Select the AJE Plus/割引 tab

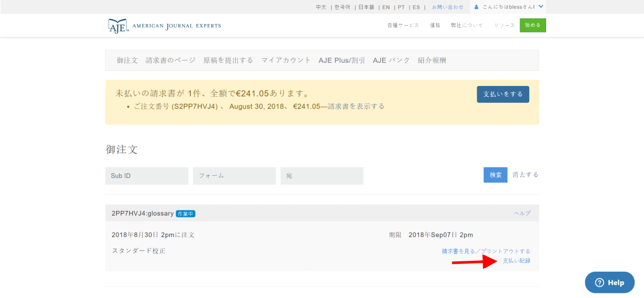[x=342, y=60]
